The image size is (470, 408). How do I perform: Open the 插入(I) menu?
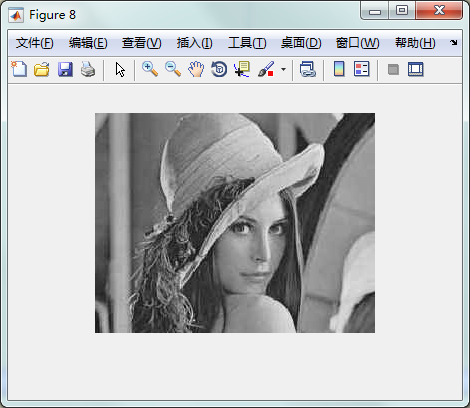click(x=195, y=43)
